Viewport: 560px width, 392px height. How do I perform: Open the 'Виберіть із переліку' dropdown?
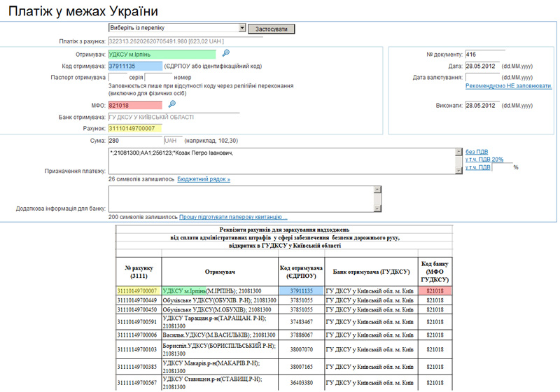pos(177,28)
